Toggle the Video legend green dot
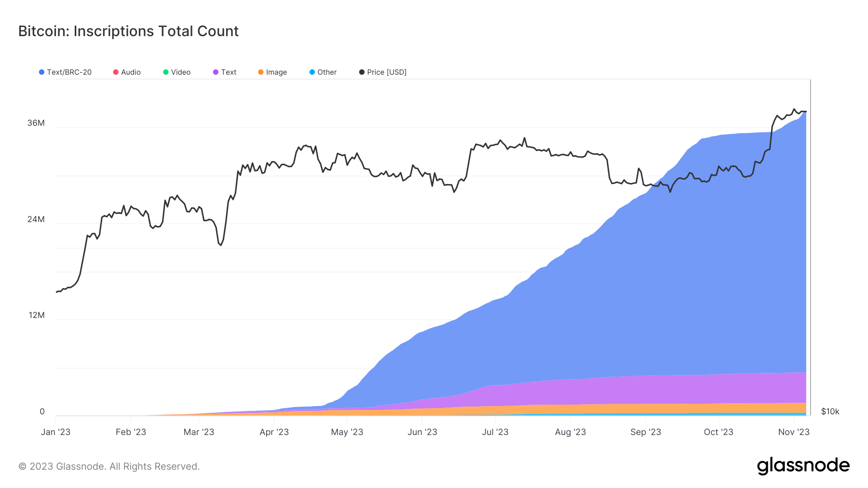The width and height of the screenshot is (868, 488). click(x=166, y=72)
